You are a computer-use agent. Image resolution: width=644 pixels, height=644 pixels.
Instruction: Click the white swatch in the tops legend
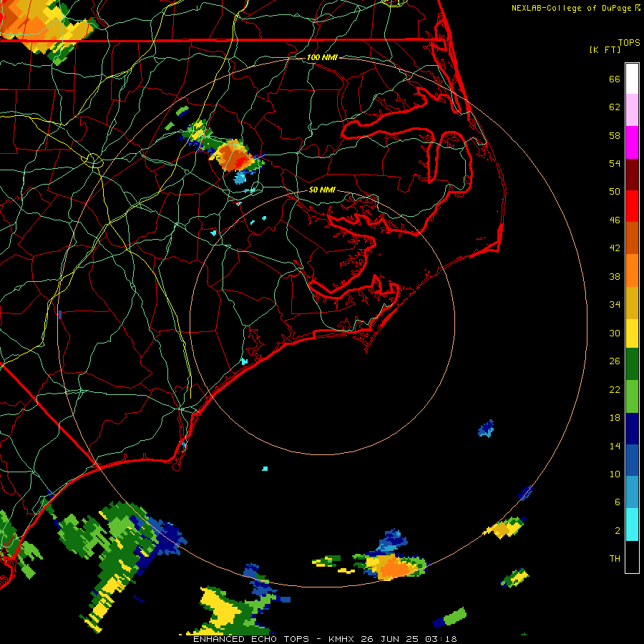(x=632, y=79)
